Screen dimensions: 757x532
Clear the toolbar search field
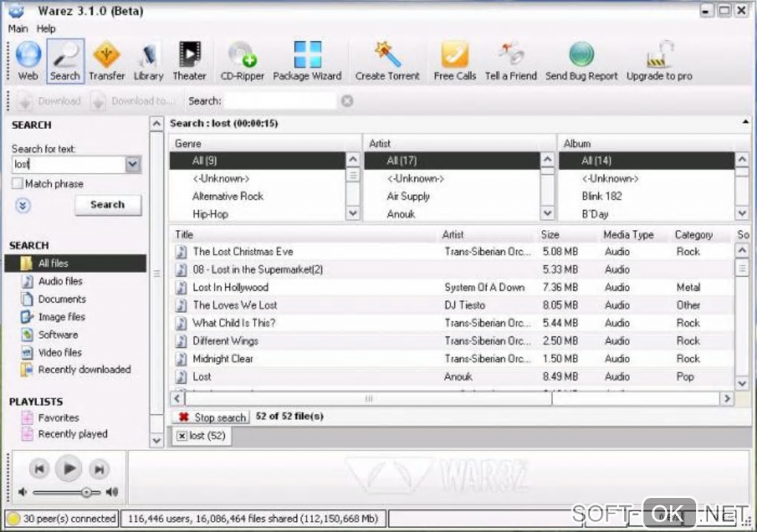tap(347, 101)
